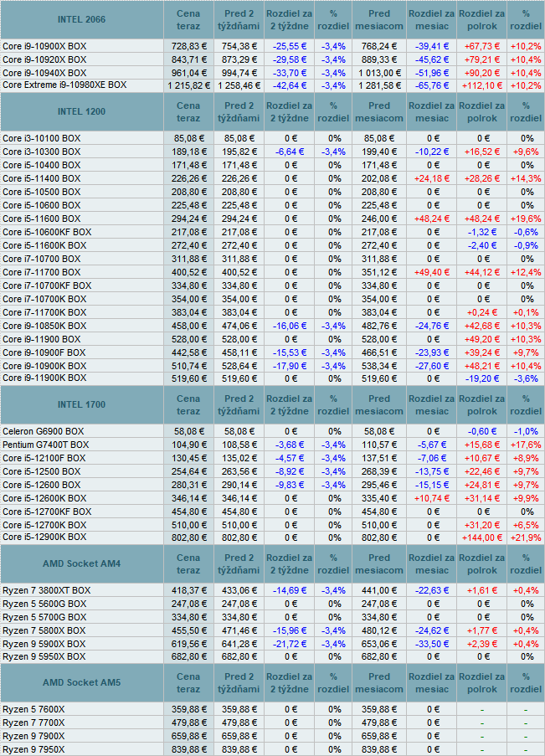Click Rozdiel za mesiac header in AM5 section
The width and height of the screenshot is (545, 756).
432,682
